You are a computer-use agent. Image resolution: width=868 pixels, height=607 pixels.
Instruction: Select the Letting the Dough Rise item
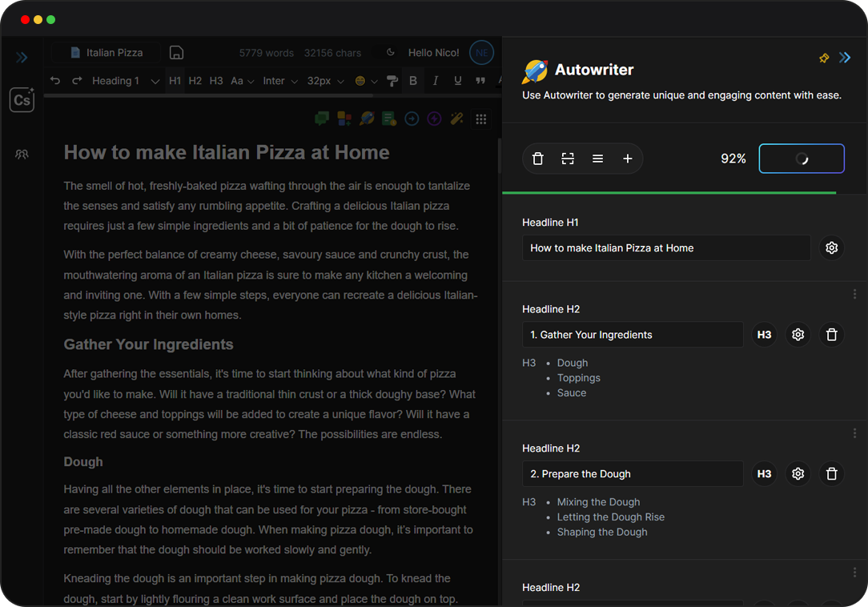(x=611, y=517)
